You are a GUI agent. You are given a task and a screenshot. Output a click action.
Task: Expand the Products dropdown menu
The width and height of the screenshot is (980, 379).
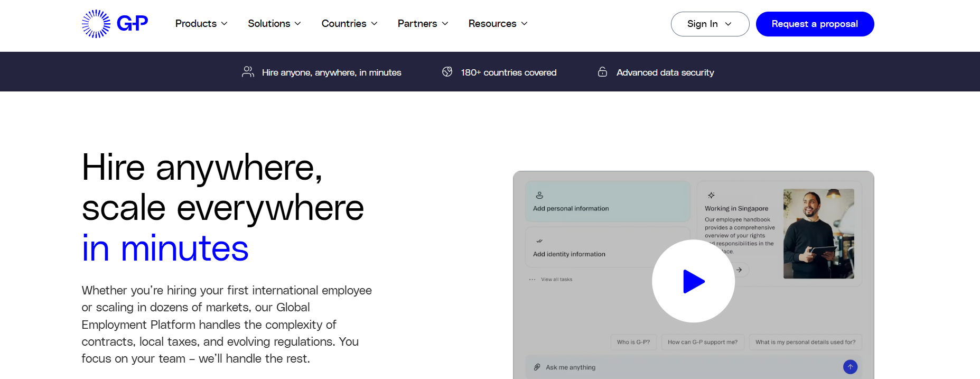tap(201, 24)
